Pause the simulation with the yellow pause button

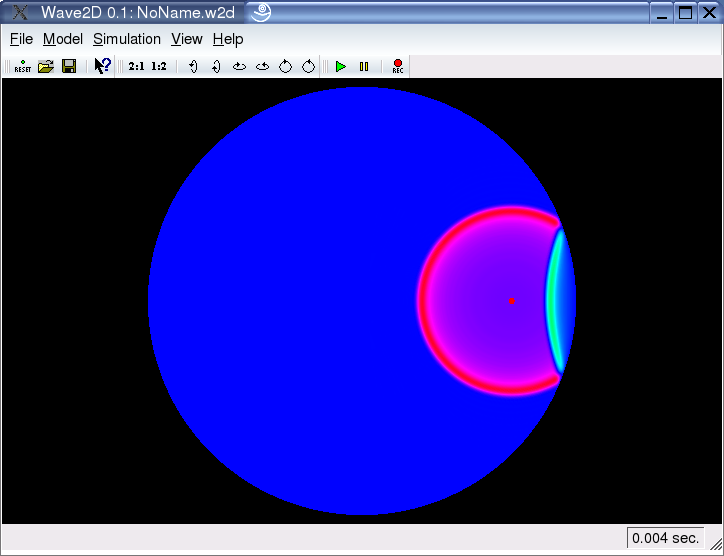click(364, 67)
